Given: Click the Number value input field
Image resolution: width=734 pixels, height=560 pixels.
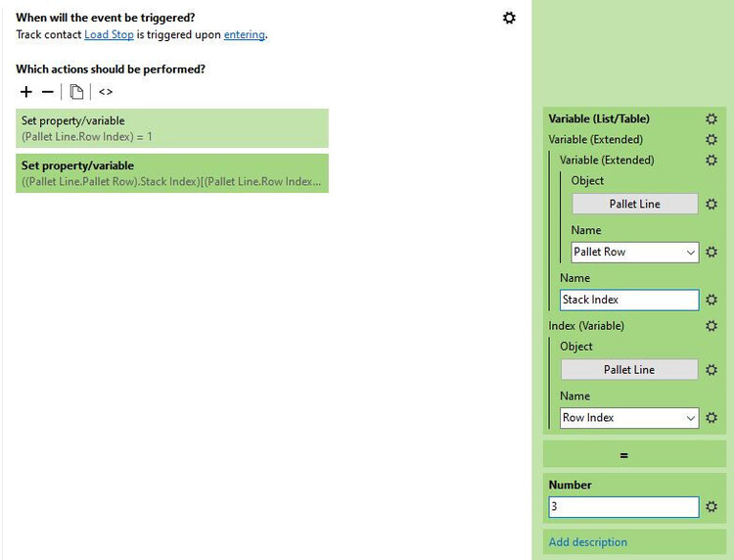Looking at the screenshot, I should coord(623,507).
